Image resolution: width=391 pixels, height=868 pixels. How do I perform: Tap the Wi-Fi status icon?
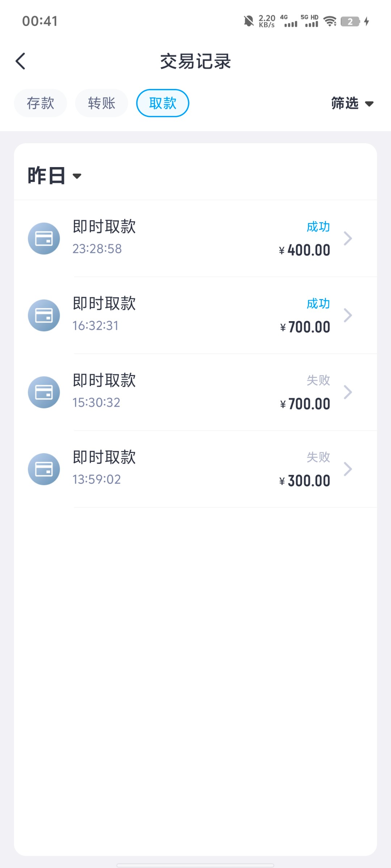point(330,21)
